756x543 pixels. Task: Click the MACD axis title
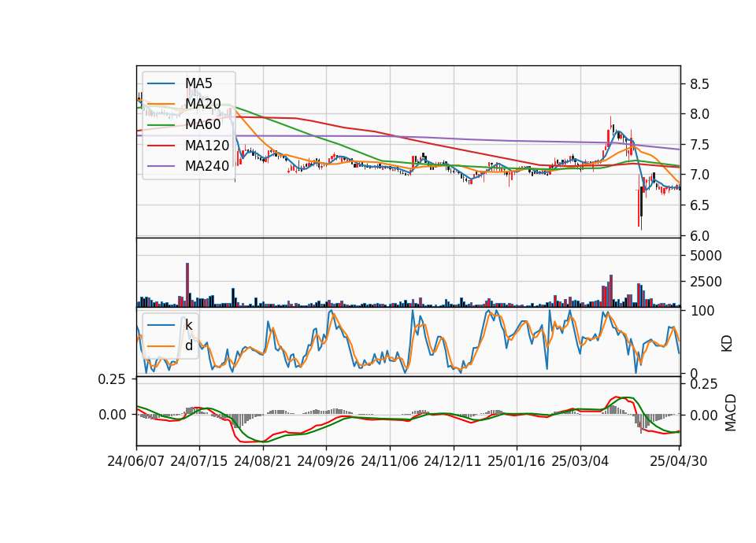[731, 412]
